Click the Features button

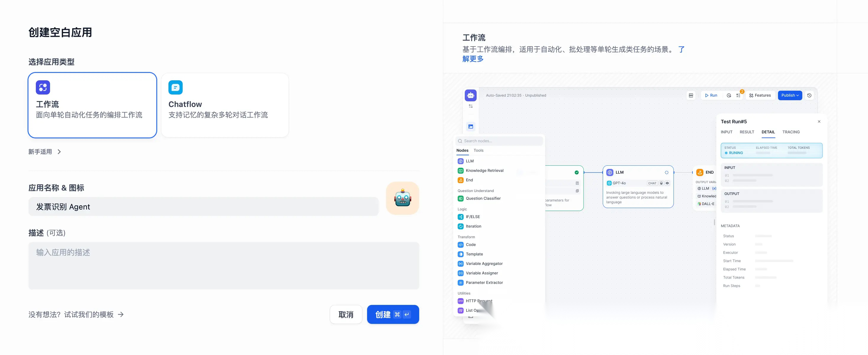760,95
